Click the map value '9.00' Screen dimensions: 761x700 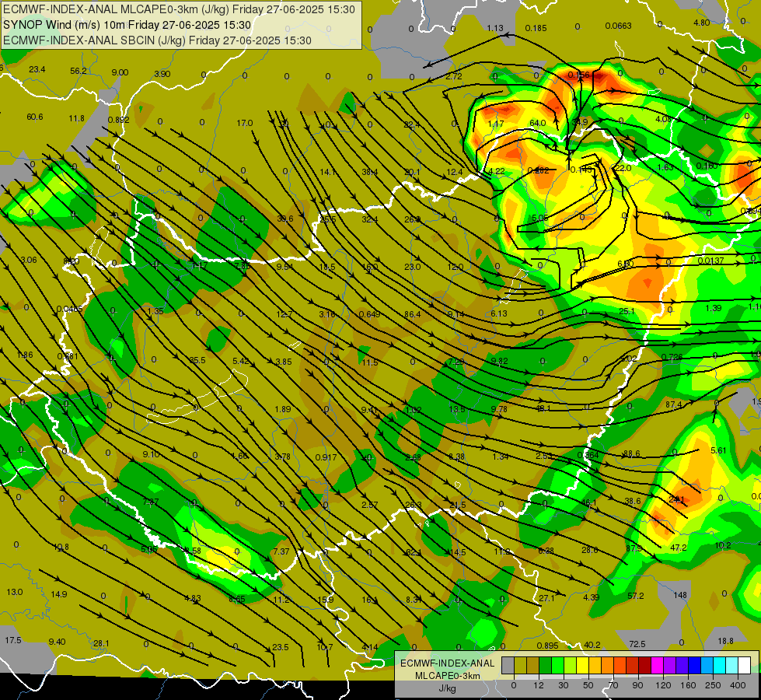coord(120,72)
